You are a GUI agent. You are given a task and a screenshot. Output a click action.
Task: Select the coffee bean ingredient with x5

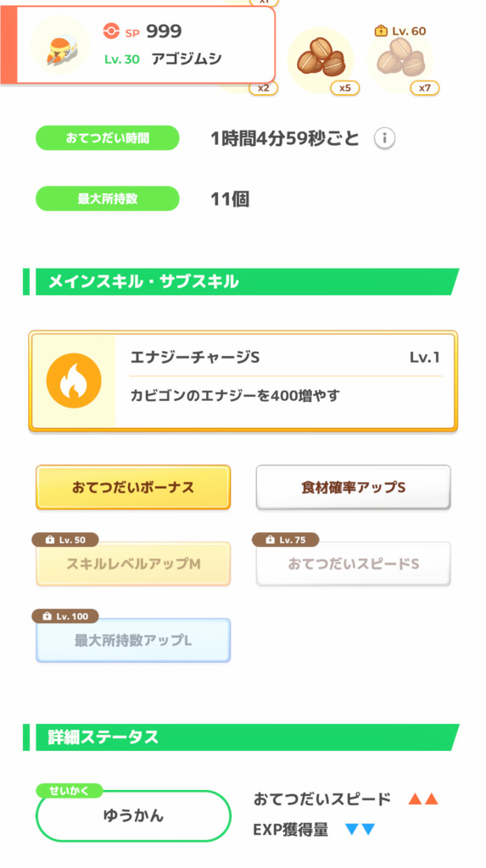321,60
